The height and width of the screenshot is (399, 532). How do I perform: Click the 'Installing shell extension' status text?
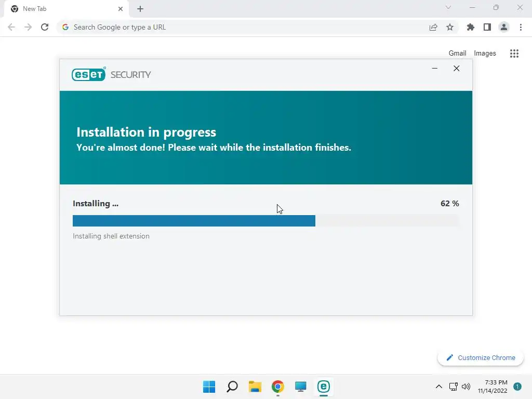pyautogui.click(x=111, y=236)
